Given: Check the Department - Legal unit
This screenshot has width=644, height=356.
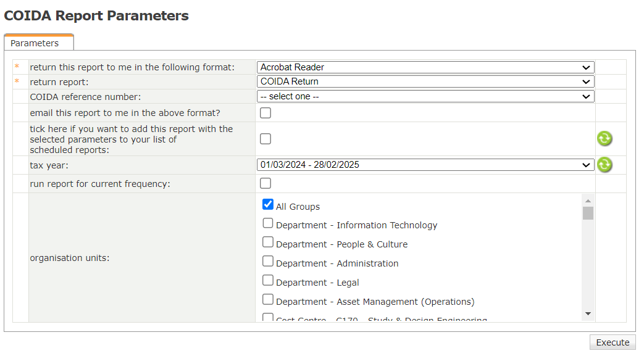Looking at the screenshot, I should click(268, 281).
